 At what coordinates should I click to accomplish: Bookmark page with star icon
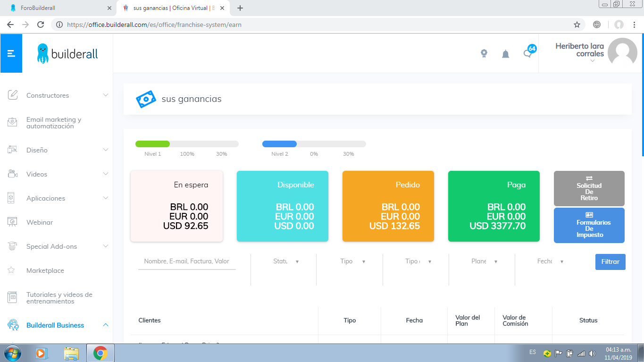[x=577, y=25]
